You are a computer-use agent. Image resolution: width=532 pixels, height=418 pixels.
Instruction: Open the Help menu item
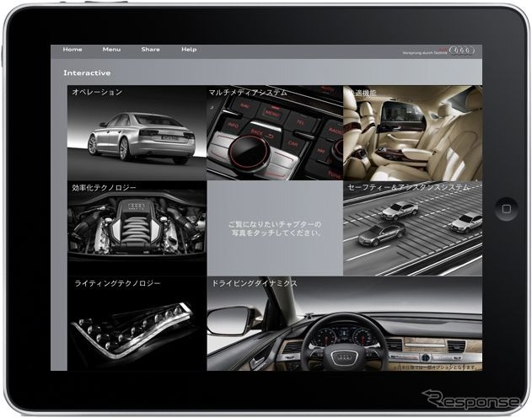(189, 50)
